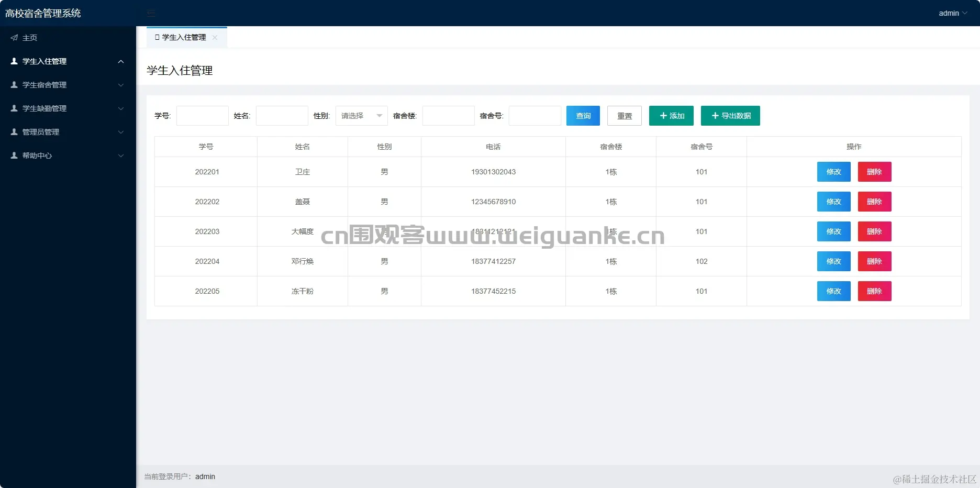Select phone number 18377412257
This screenshot has width=980, height=488.
coord(493,261)
